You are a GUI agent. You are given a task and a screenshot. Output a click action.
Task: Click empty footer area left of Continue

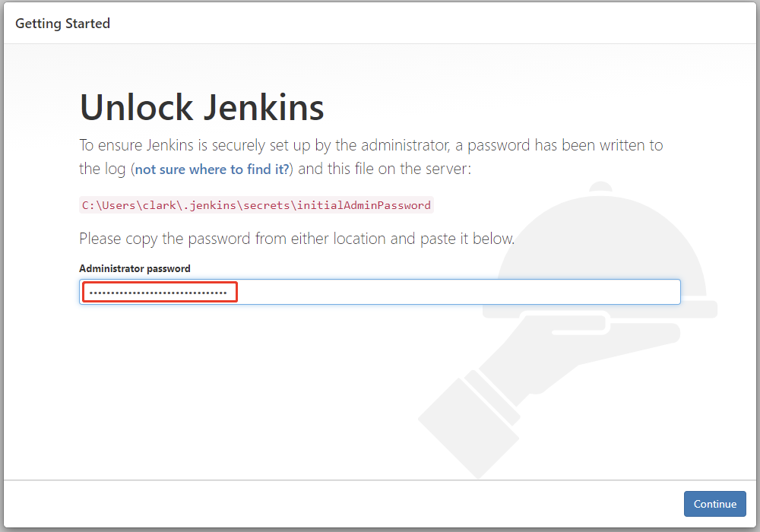[x=342, y=504]
